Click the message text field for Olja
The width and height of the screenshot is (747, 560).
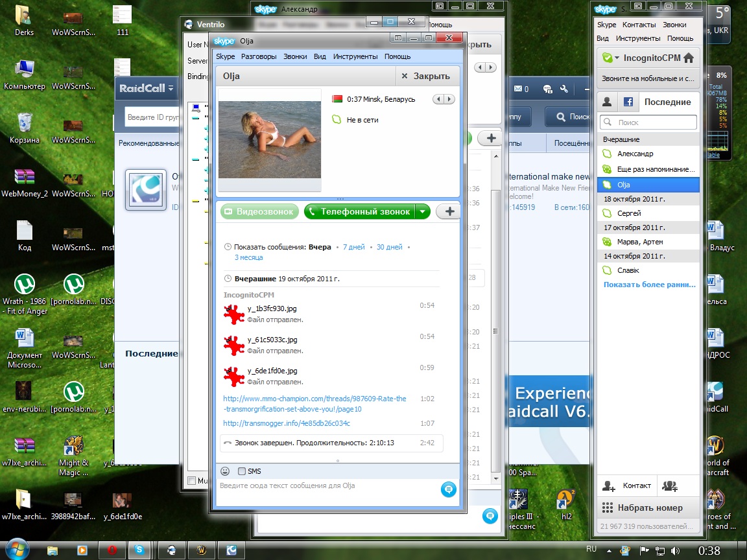329,491
